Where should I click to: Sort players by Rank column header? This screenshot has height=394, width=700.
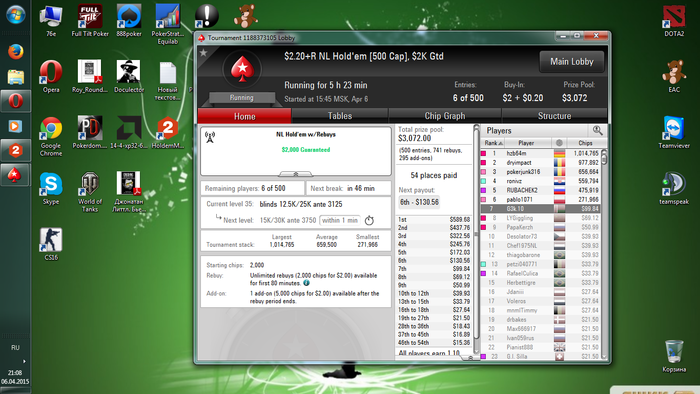coord(493,143)
